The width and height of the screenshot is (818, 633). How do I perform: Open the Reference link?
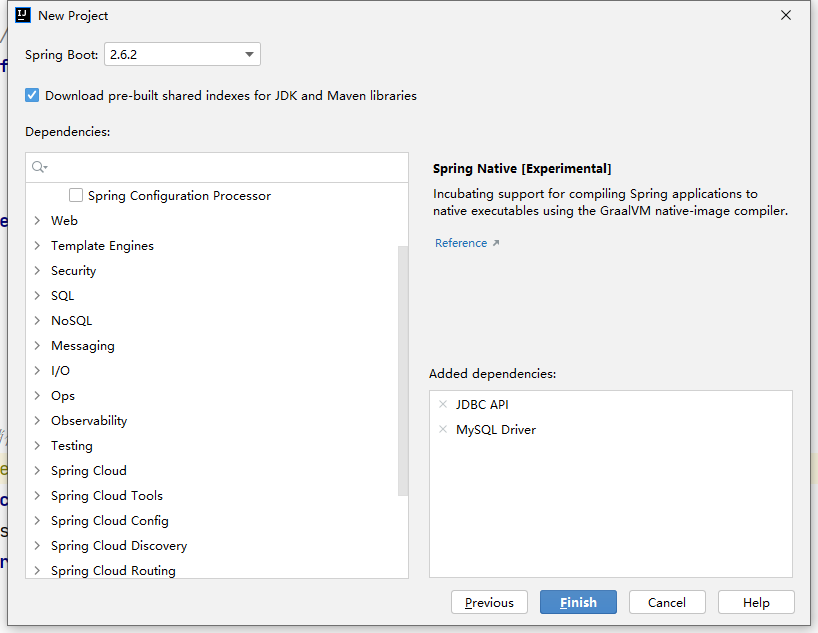[x=461, y=243]
